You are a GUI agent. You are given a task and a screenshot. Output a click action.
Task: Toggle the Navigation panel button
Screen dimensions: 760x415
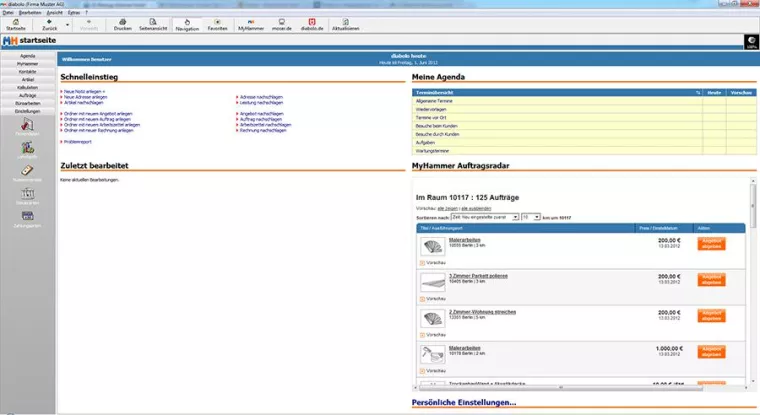click(187, 24)
